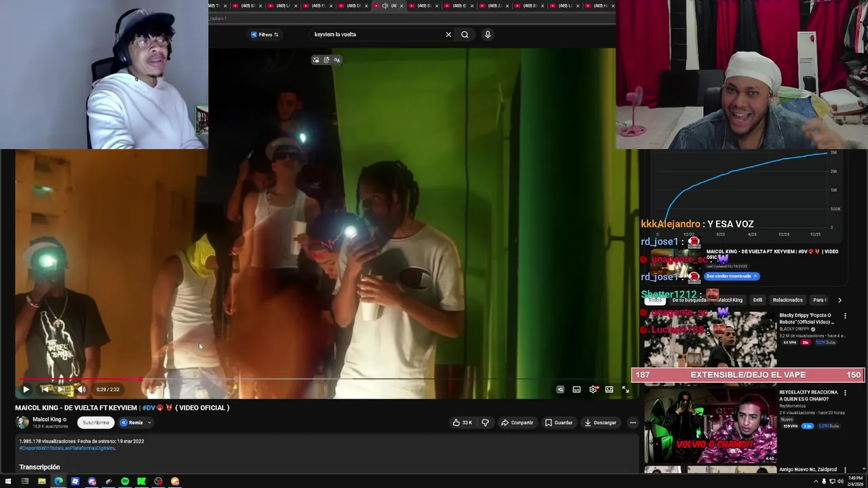Click 'See similar thumbnails' button
This screenshot has height=488, width=868.
pyautogui.click(x=731, y=276)
